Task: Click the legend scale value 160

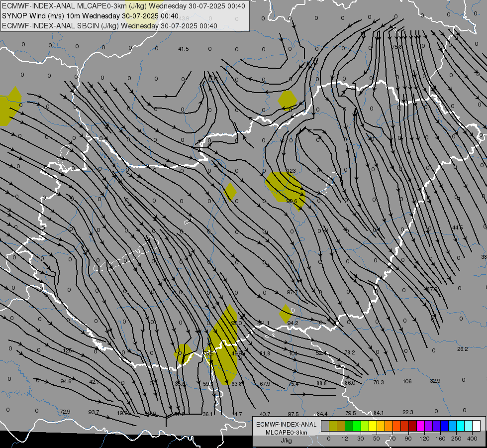Action: [x=440, y=439]
